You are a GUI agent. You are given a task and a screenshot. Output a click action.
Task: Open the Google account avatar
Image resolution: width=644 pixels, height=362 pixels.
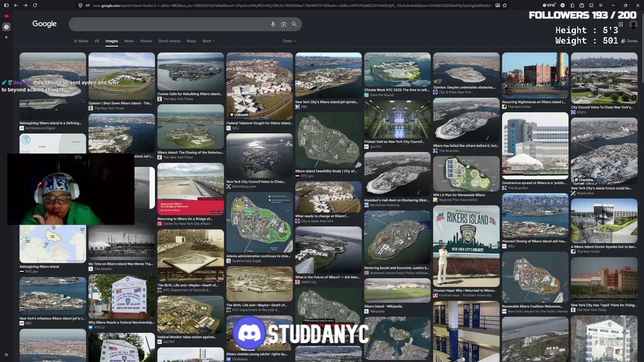[x=633, y=24]
